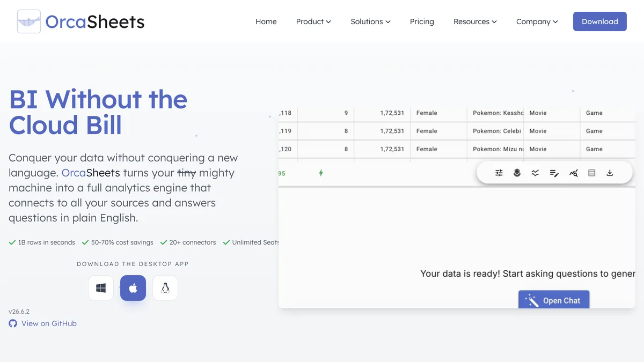Click the ',120' row number cell
Image resolution: width=644 pixels, height=362 pixels.
tap(288, 149)
